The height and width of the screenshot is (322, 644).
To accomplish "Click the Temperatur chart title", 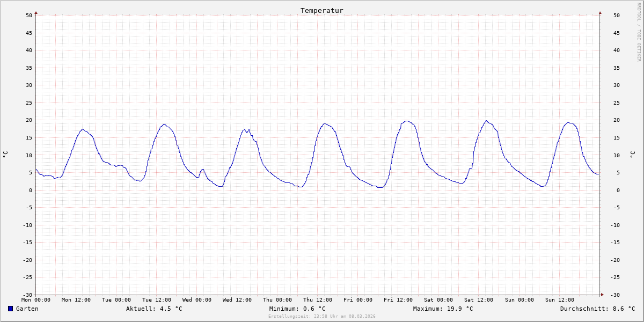I will pyautogui.click(x=321, y=10).
